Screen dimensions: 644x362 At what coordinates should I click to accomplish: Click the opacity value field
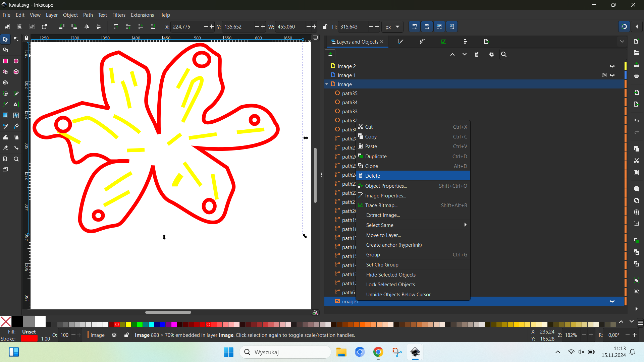coord(64,335)
